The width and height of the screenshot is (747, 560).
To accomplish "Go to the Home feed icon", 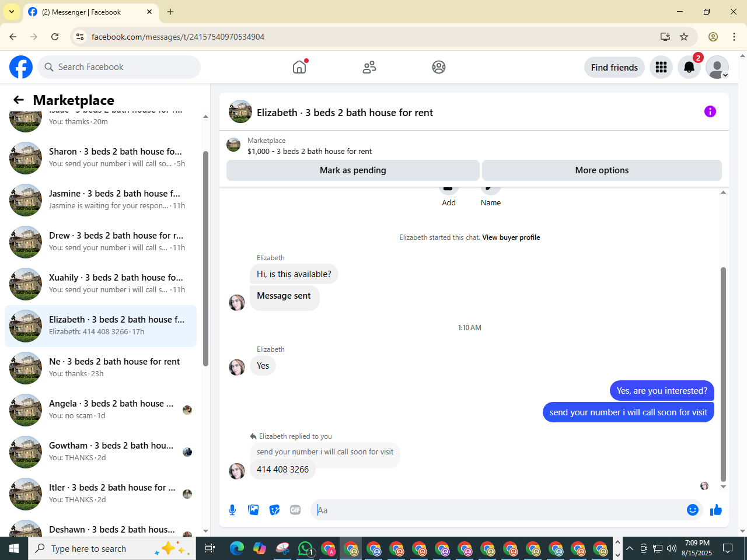I will 299,67.
